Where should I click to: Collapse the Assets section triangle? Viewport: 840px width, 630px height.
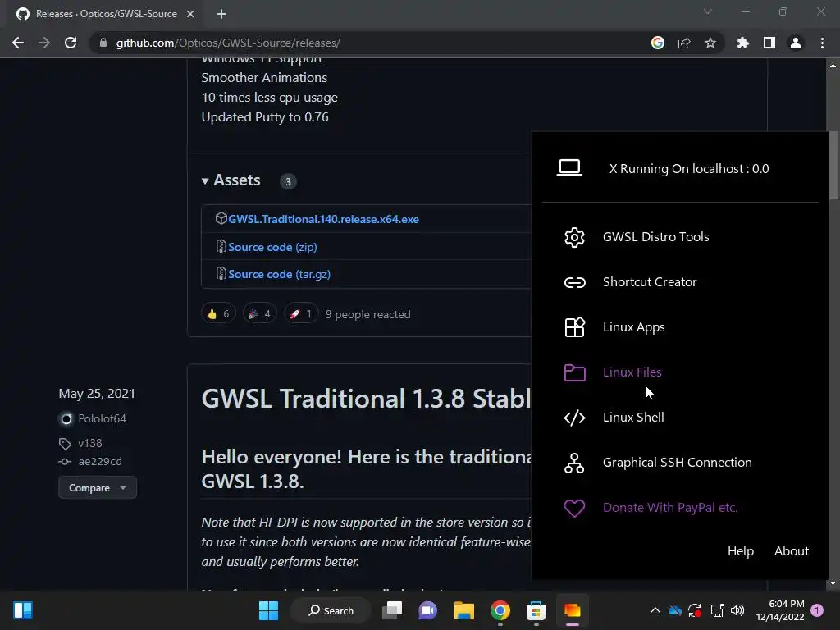click(x=205, y=181)
